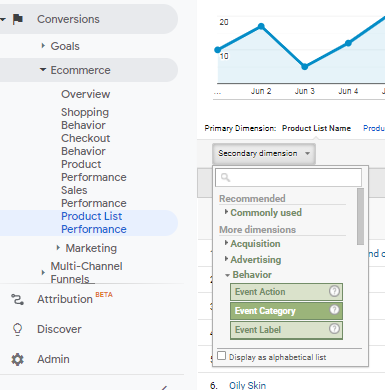Click help icon beside Event Action
This screenshot has height=390, width=385.
click(x=334, y=291)
